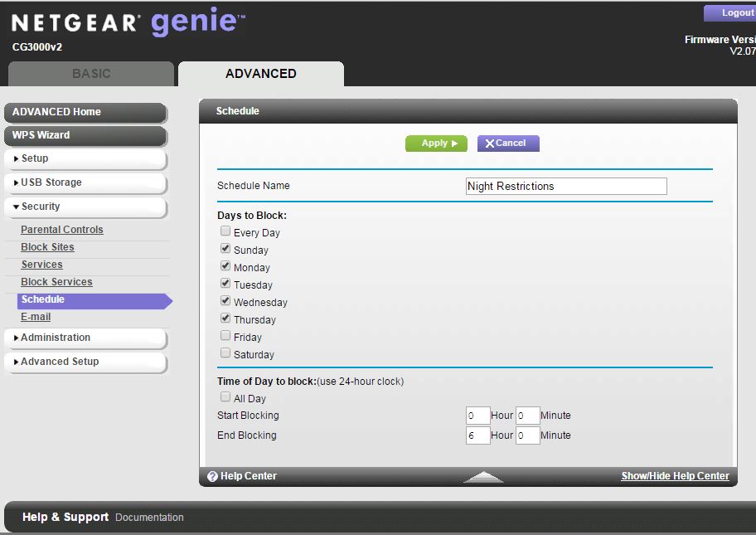Expand the Setup sidebar section
This screenshot has height=535, width=756.
pyautogui.click(x=85, y=158)
